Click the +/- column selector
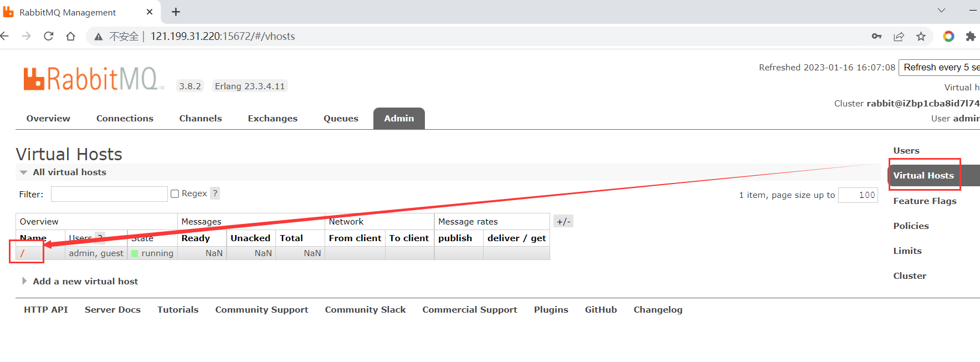This screenshot has width=980, height=362. pyautogui.click(x=563, y=221)
